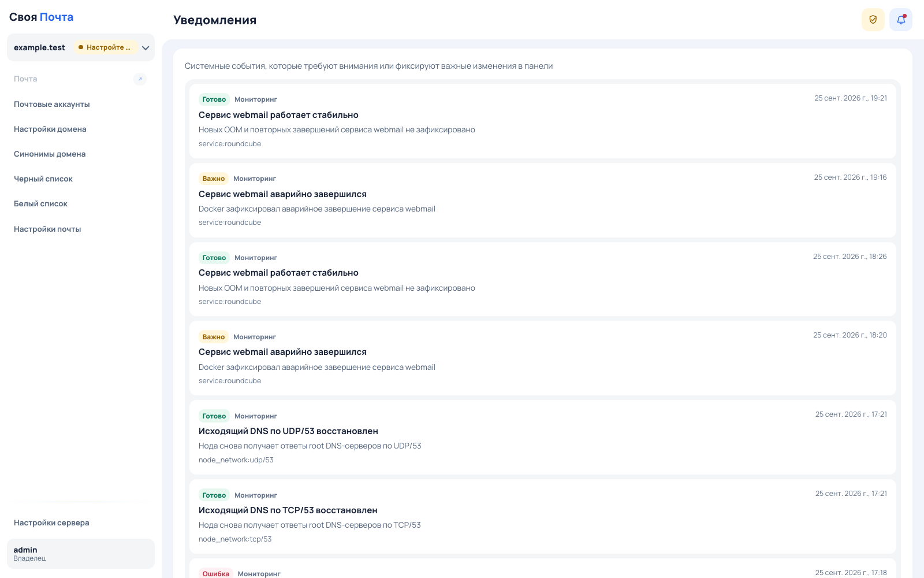Click the Ошибка badge on the last notification
924x578 pixels.
216,573
